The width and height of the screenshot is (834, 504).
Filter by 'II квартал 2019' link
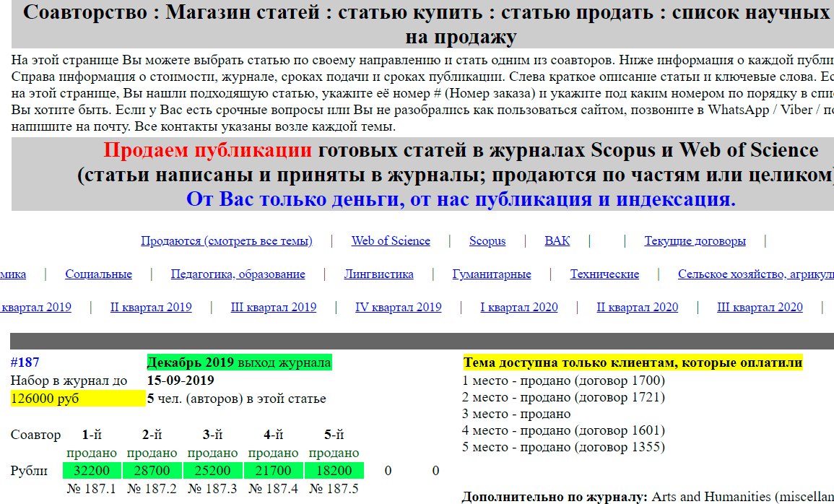click(151, 308)
